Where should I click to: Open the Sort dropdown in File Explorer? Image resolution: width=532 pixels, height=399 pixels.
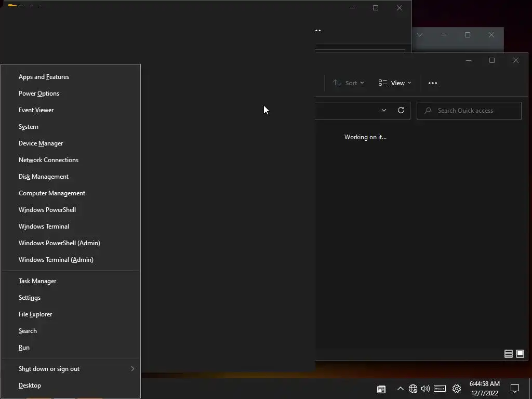(349, 83)
